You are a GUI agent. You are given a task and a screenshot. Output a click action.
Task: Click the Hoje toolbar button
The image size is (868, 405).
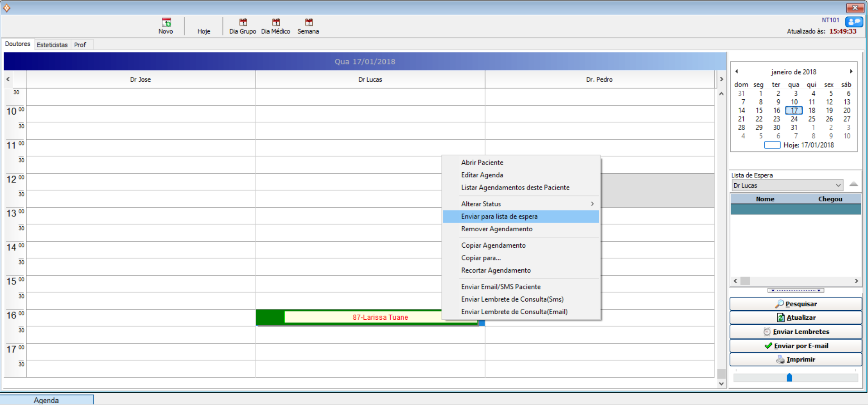pyautogui.click(x=204, y=31)
